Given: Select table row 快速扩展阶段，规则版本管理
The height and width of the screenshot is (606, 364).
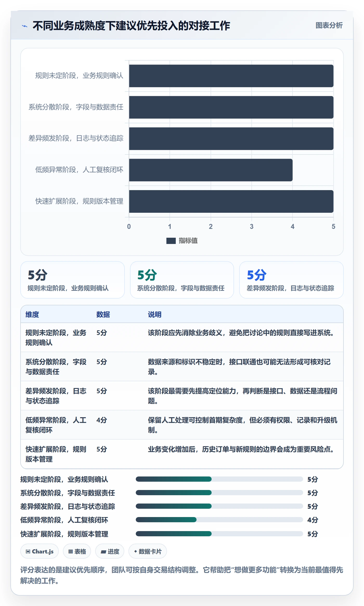Looking at the screenshot, I should [182, 454].
